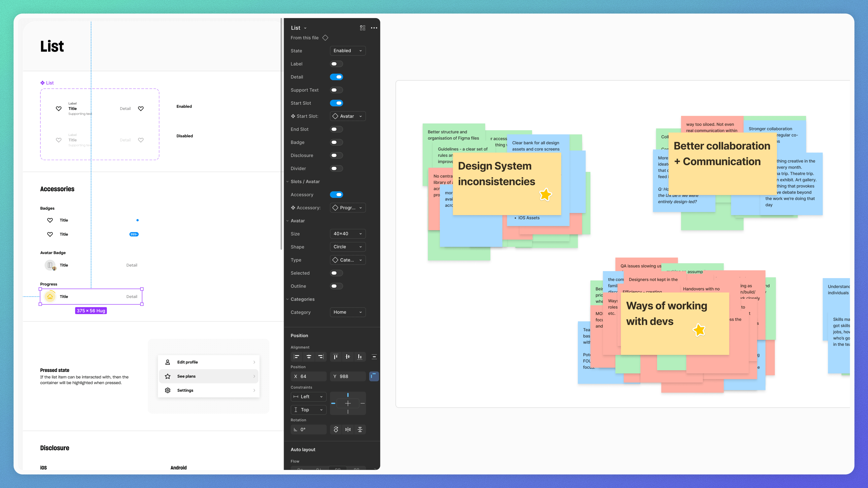Enable the Divider toggle
Viewport: 868px width, 488px height.
point(336,168)
